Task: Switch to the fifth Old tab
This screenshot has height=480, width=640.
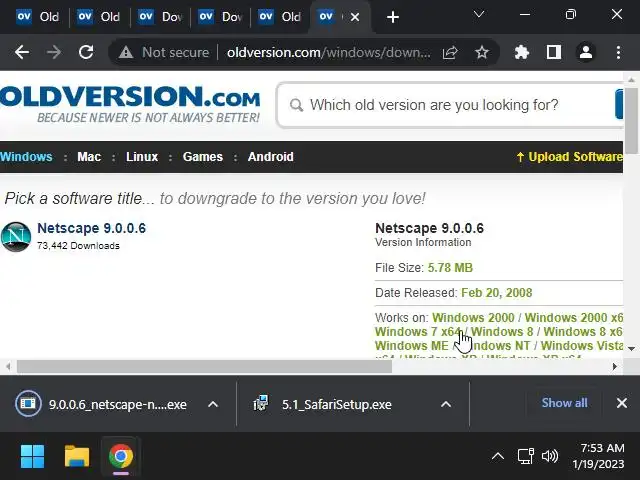Action: (x=280, y=17)
